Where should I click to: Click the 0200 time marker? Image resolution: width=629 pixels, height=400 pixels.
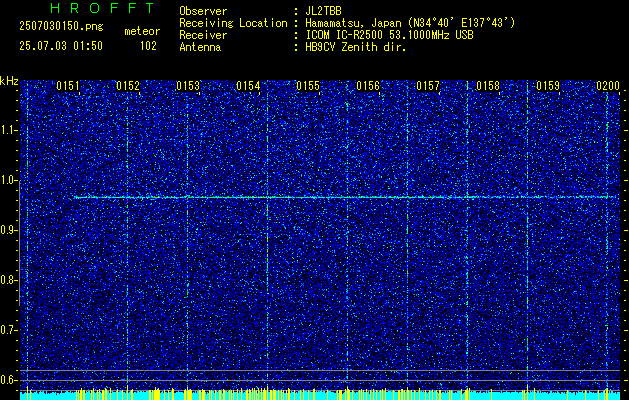click(x=608, y=86)
